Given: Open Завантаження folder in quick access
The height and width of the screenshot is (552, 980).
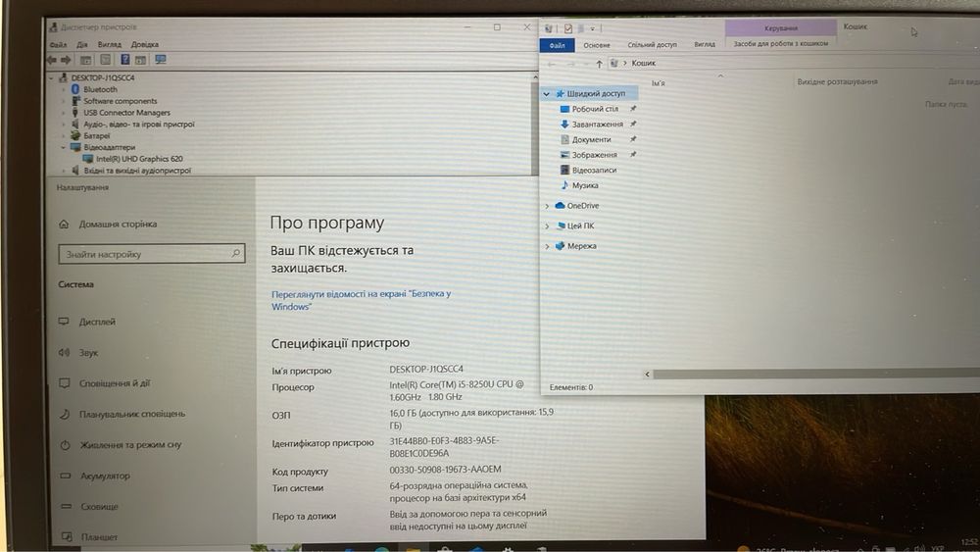Looking at the screenshot, I should coord(598,125).
